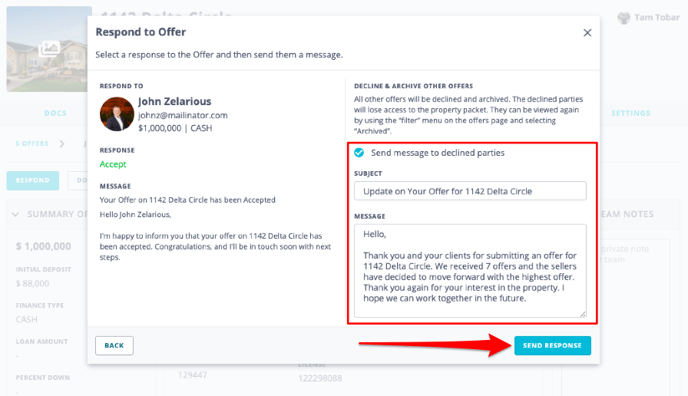Go back with the Back button
The width and height of the screenshot is (688, 396).
(x=114, y=346)
